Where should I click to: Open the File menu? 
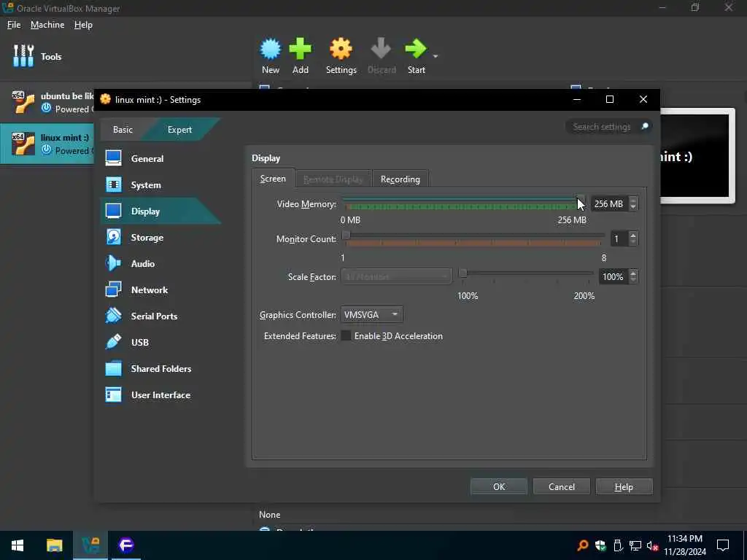click(x=14, y=25)
